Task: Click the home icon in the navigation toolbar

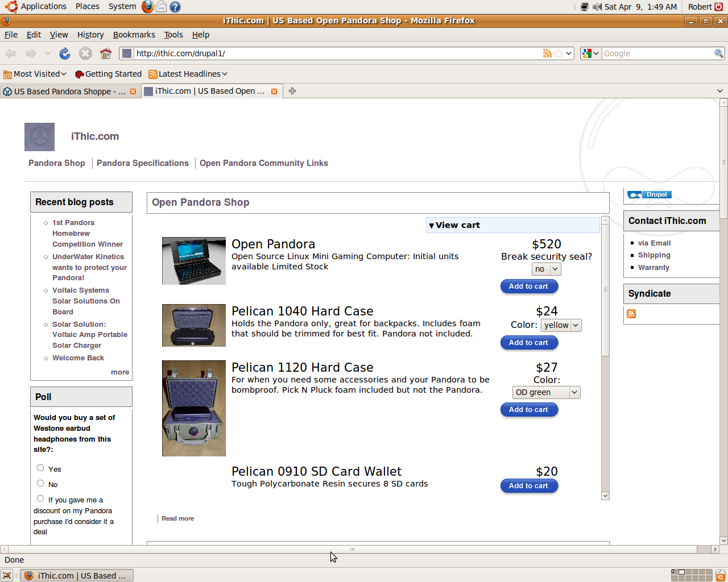Action: [105, 53]
